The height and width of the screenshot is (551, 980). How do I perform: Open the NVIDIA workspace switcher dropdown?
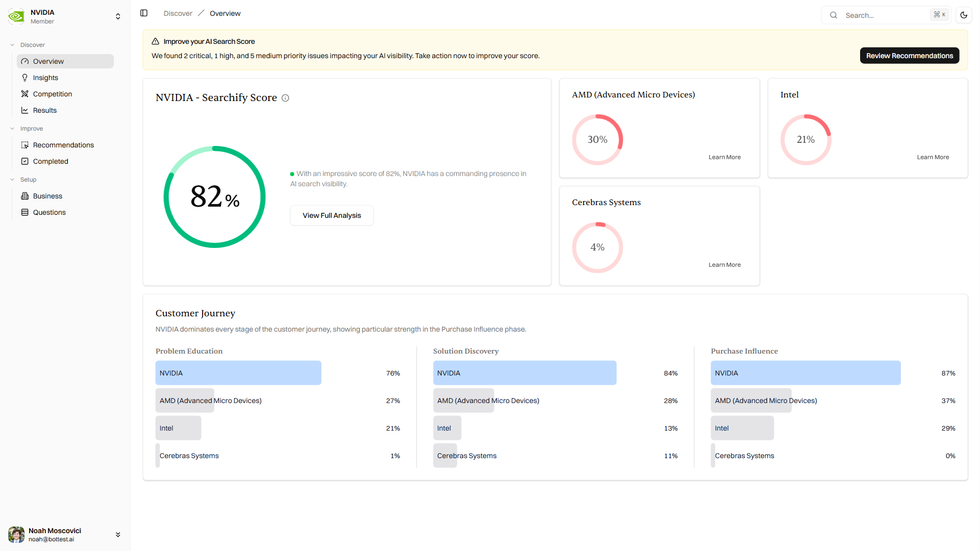click(x=118, y=16)
